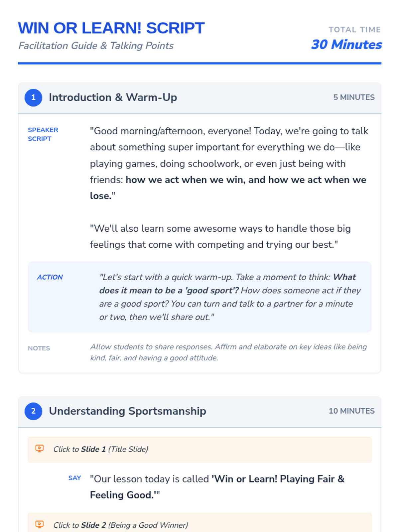The image size is (399, 532).
Task: Open the 'Introduction & Warm-Up' section heading
Action: click(x=113, y=97)
